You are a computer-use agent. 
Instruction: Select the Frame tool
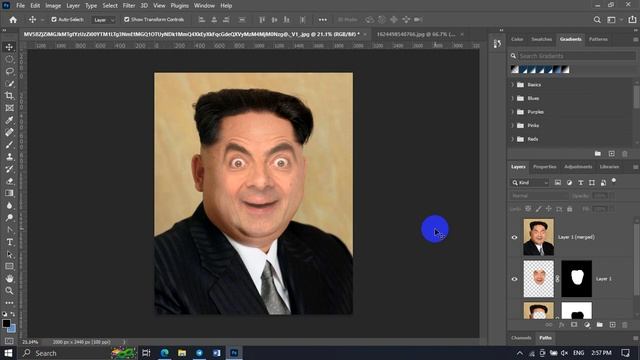pyautogui.click(x=9, y=108)
